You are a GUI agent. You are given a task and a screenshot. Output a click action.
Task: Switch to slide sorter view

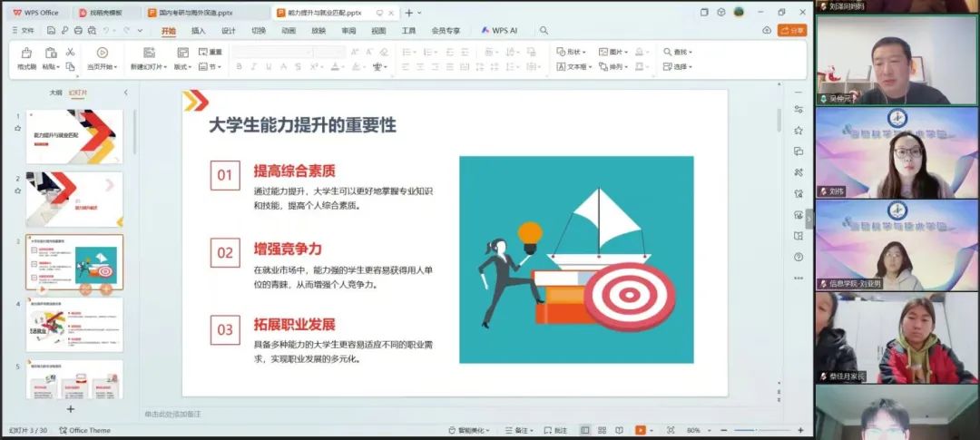coord(600,430)
